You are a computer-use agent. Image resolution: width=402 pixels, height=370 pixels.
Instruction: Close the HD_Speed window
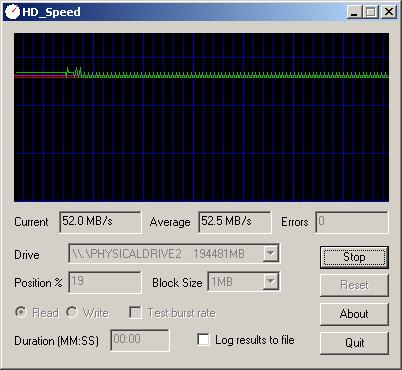[x=389, y=12]
